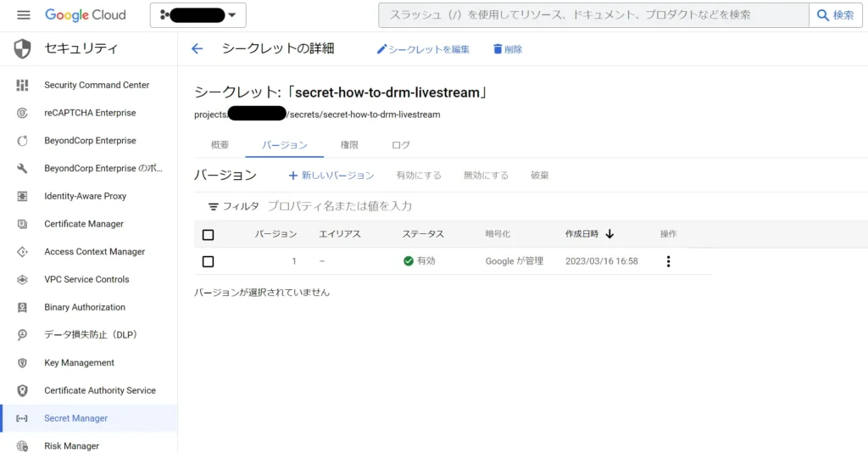
Task: Click the Secret Manager icon
Action: 22,418
